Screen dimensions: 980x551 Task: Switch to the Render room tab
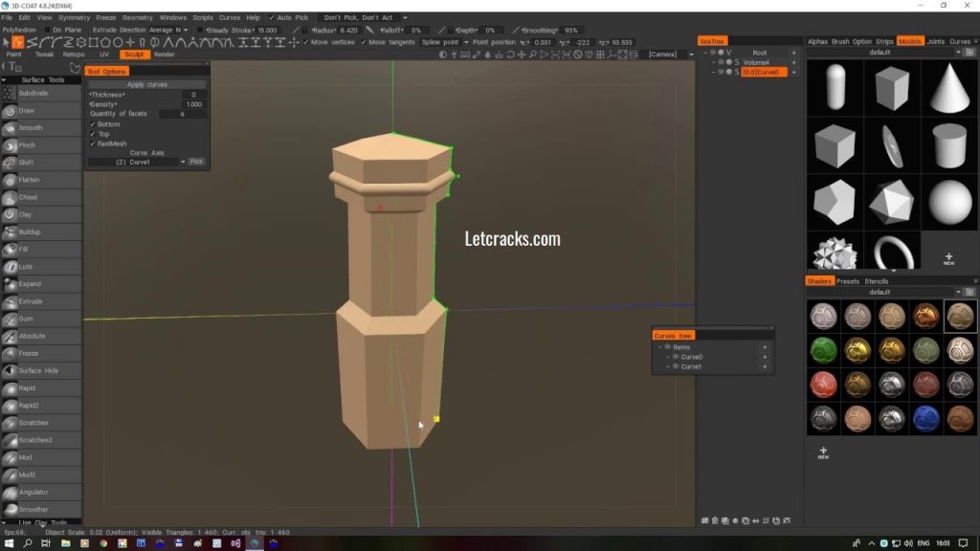click(165, 55)
